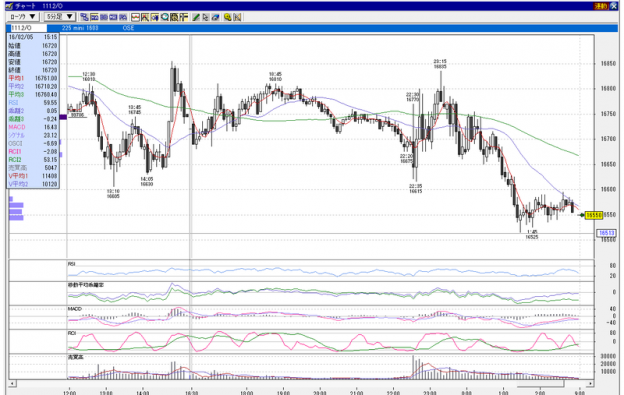Click the yellow magnifier icon near the toolbar's right end

pyautogui.click(x=227, y=17)
